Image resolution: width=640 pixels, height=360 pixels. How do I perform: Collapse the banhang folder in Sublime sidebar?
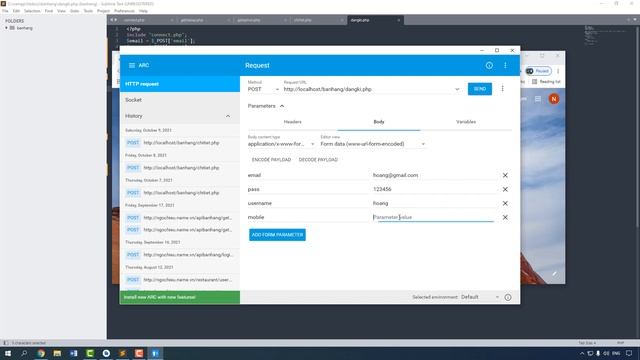click(x=6, y=28)
